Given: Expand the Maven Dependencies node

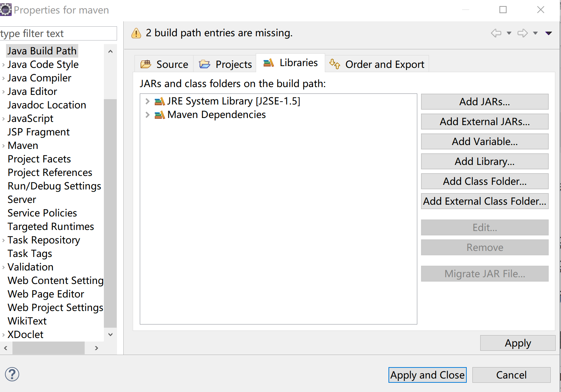Looking at the screenshot, I should (147, 115).
